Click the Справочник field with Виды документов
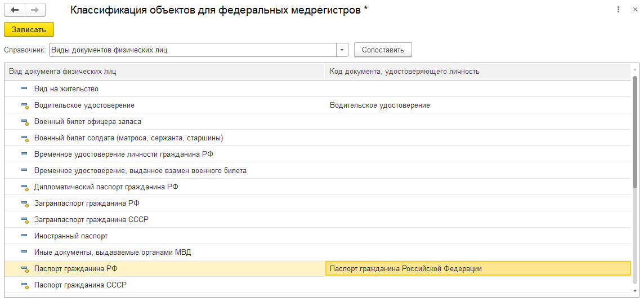Screen dimensions: 644x301 pyautogui.click(x=193, y=50)
